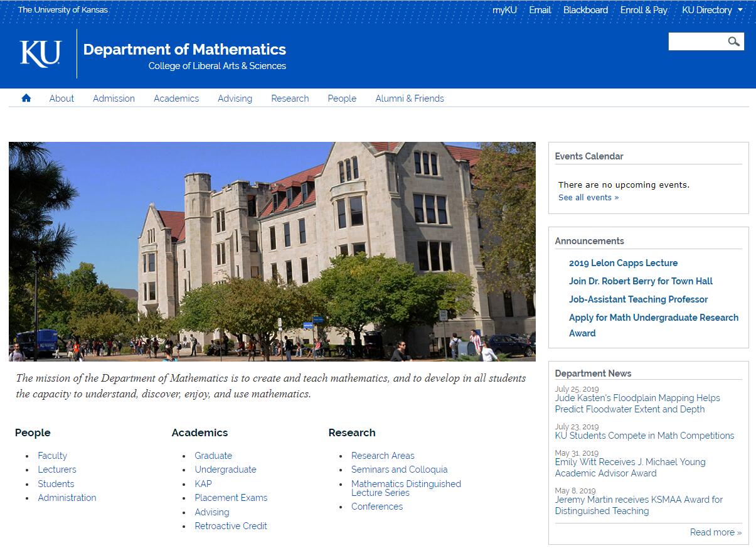Click the Placement Exams link
The width and height of the screenshot is (756, 553).
point(231,497)
